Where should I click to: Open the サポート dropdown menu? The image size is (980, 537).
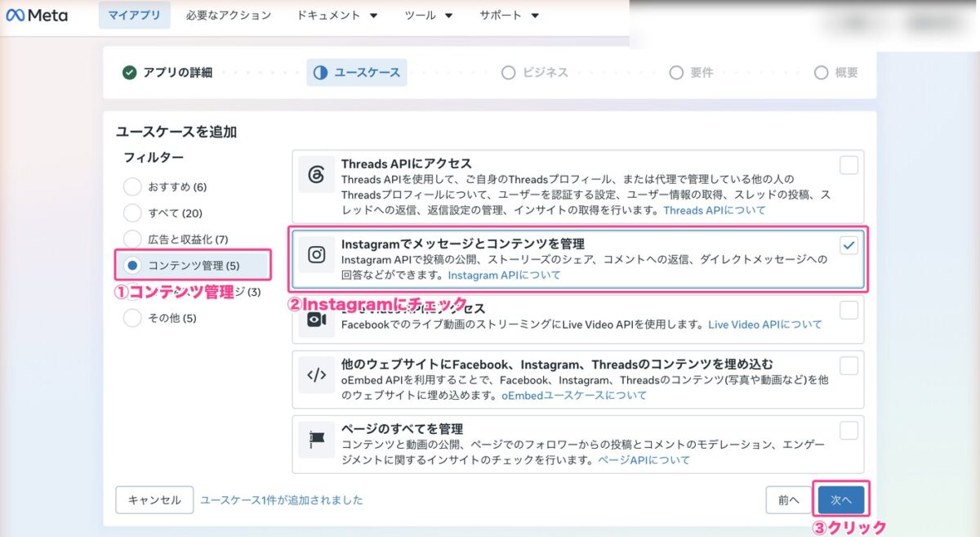point(509,16)
